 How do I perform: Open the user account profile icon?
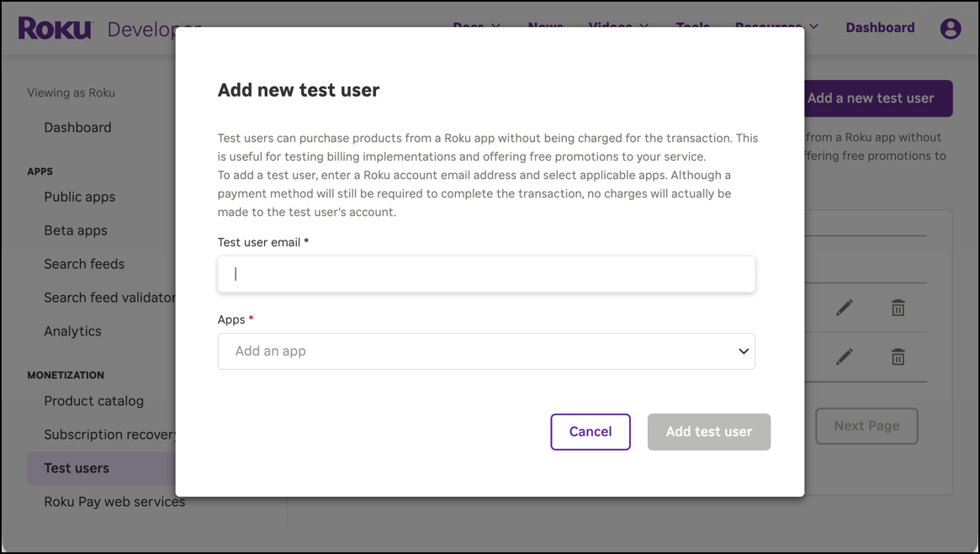(950, 28)
